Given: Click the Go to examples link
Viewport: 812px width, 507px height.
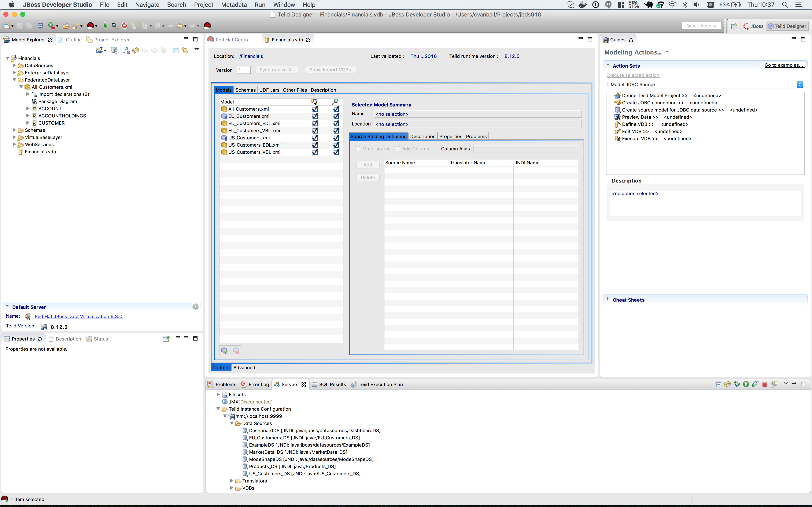Looking at the screenshot, I should pyautogui.click(x=784, y=65).
